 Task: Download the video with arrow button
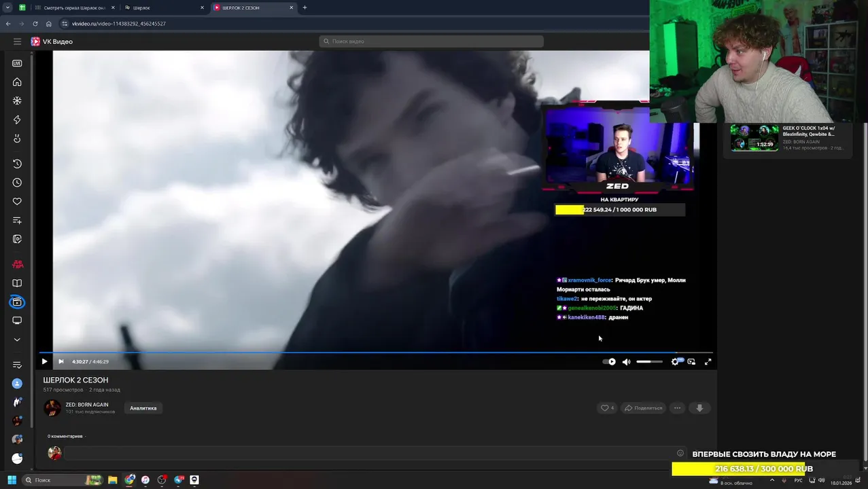tap(699, 408)
